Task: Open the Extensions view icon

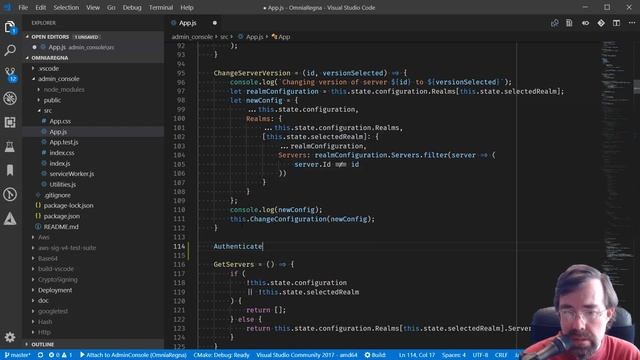Action: (x=10, y=122)
